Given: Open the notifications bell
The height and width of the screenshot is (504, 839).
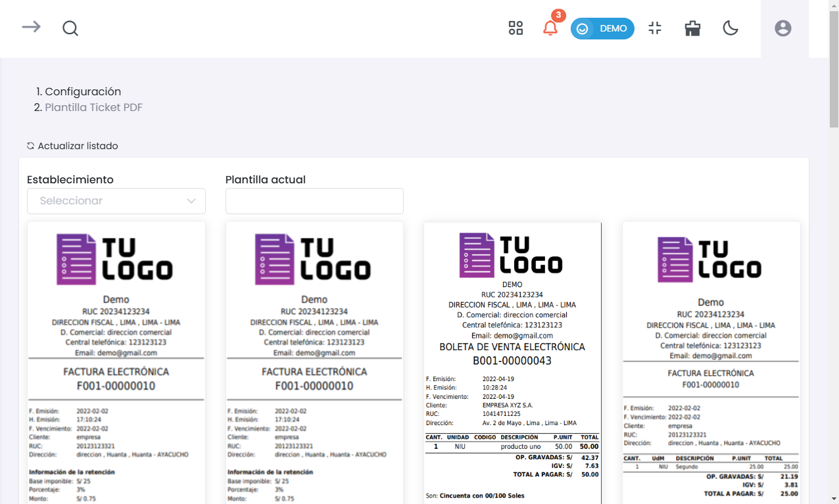Looking at the screenshot, I should click(x=550, y=28).
